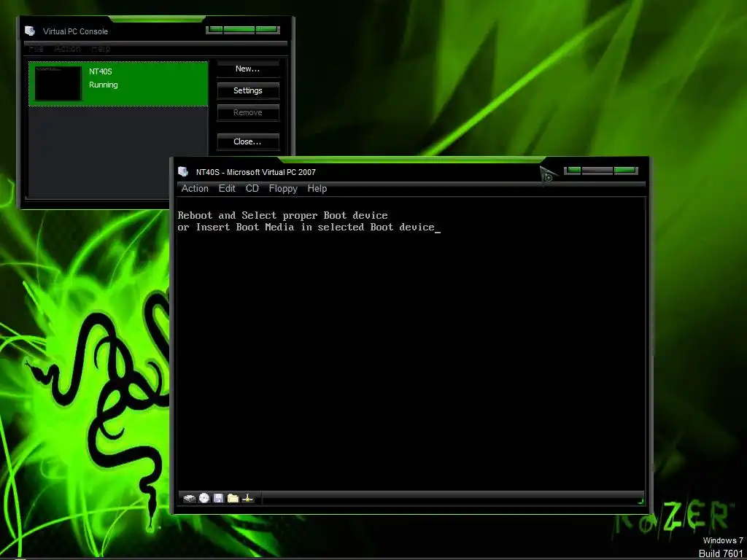Click the 'NT40S - Microsoft Virtual PC 2007' title
This screenshot has width=747, height=560.
(256, 172)
